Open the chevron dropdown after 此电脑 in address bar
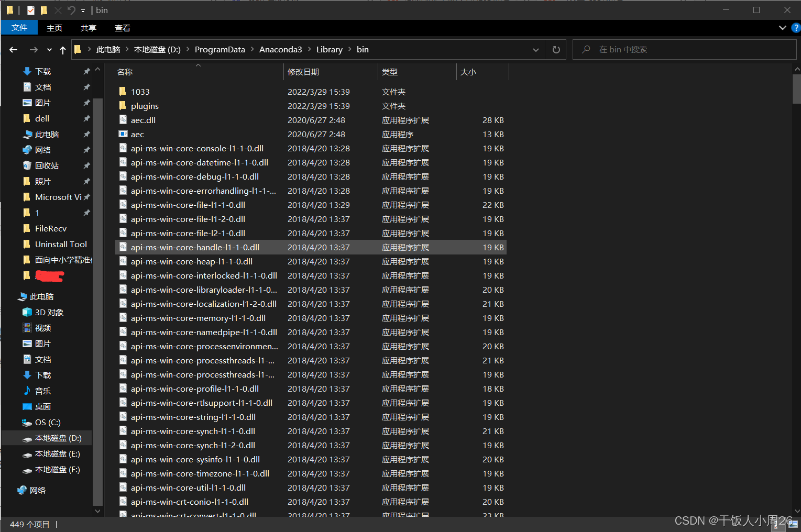This screenshot has width=801, height=532. coord(127,49)
